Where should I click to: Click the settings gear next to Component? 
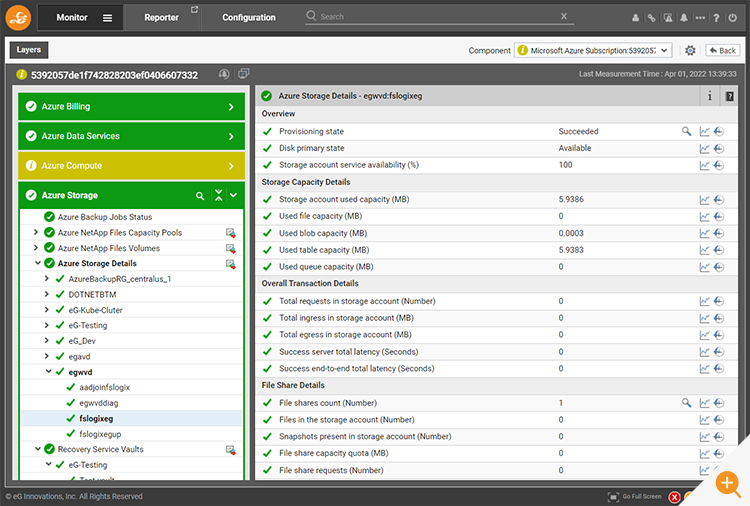(x=690, y=50)
